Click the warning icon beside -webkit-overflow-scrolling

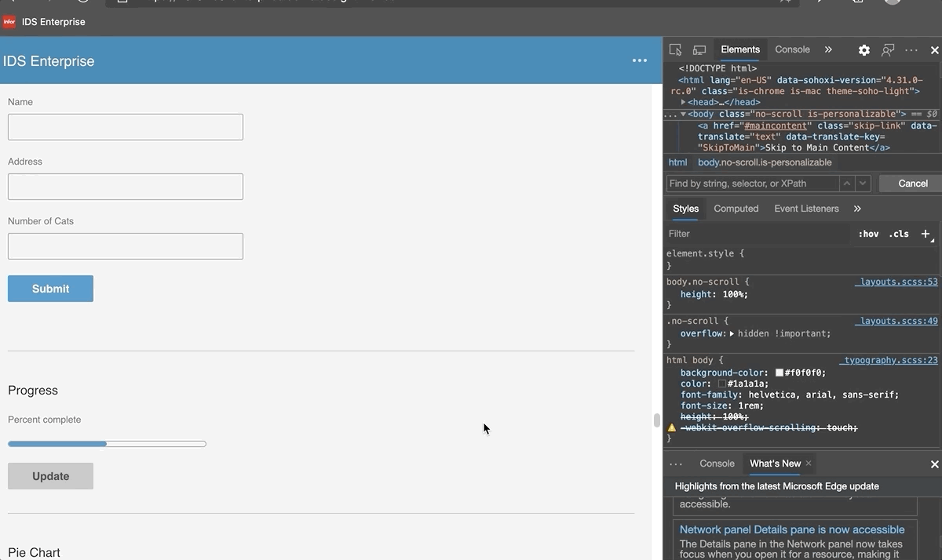click(x=671, y=427)
